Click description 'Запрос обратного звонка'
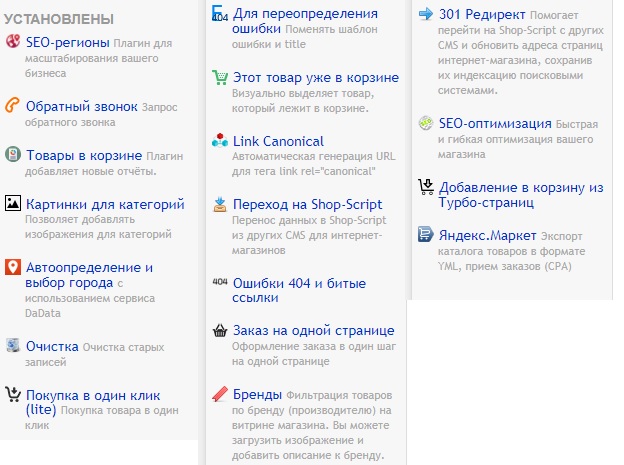Image resolution: width=624 pixels, height=465 pixels. (x=101, y=115)
